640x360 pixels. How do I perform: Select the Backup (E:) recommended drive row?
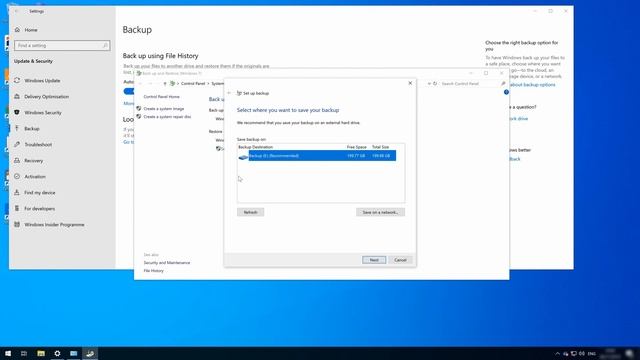click(x=317, y=156)
